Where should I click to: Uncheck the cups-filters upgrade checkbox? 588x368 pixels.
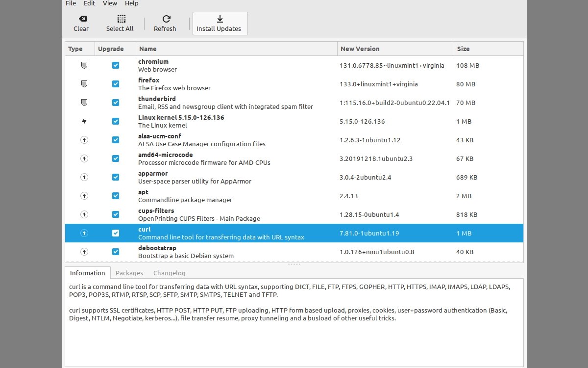pos(116,214)
